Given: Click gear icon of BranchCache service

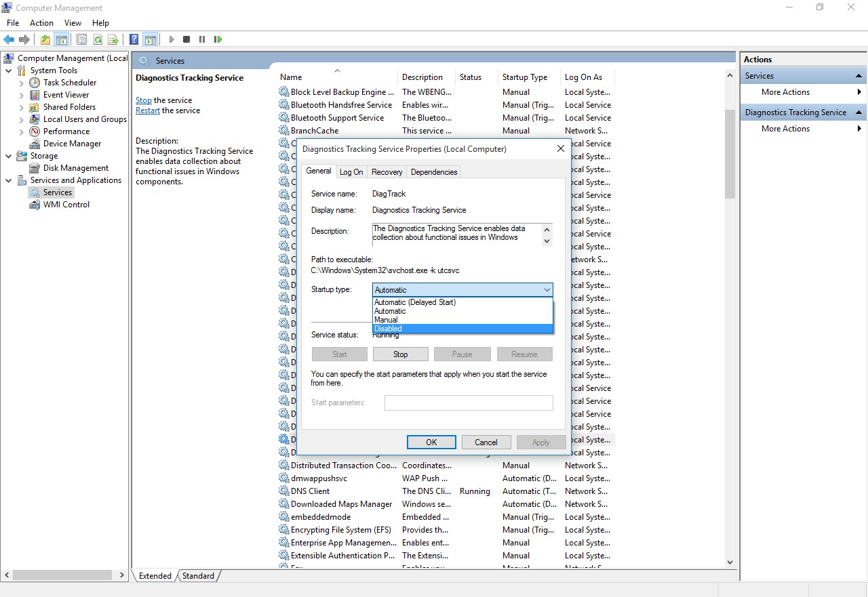Looking at the screenshot, I should coord(283,131).
